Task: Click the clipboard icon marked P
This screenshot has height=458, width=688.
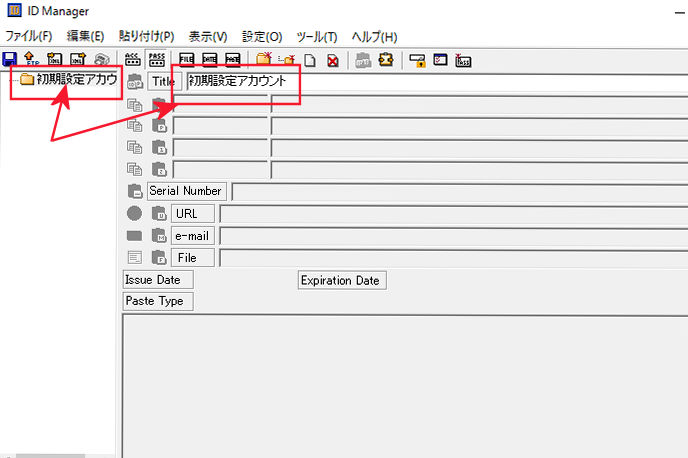Action: (x=159, y=125)
